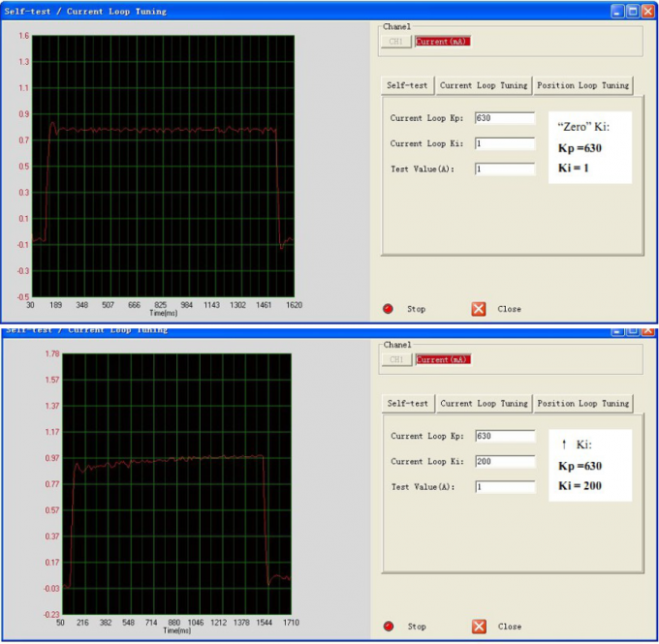659x644 pixels.
Task: Select the red Current(mA) label in the bottom window
Action: (442, 359)
